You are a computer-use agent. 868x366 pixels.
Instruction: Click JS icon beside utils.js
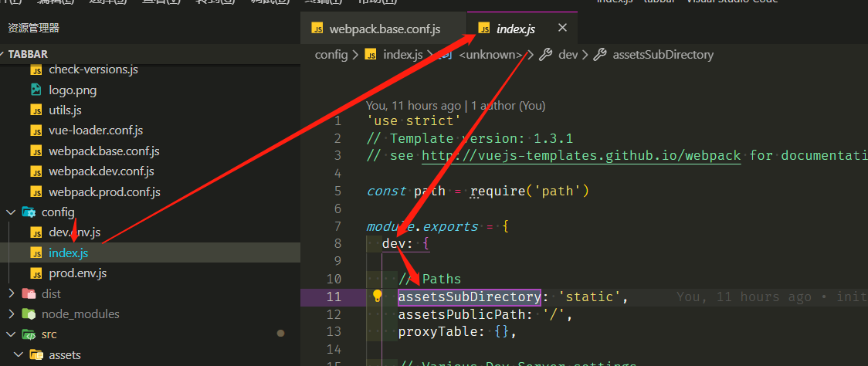point(36,110)
